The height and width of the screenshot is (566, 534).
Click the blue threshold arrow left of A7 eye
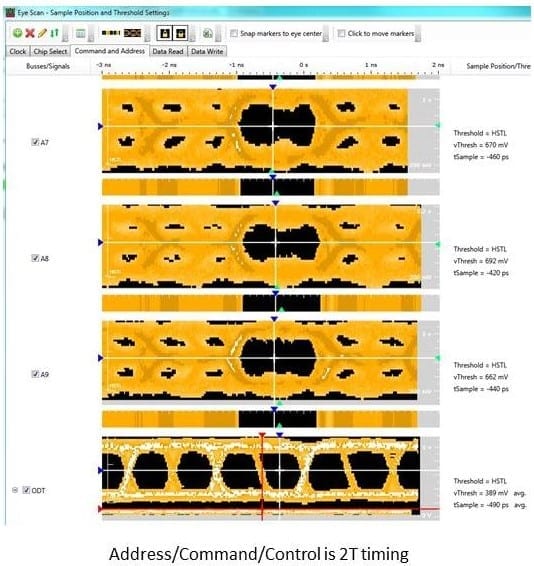pos(100,126)
